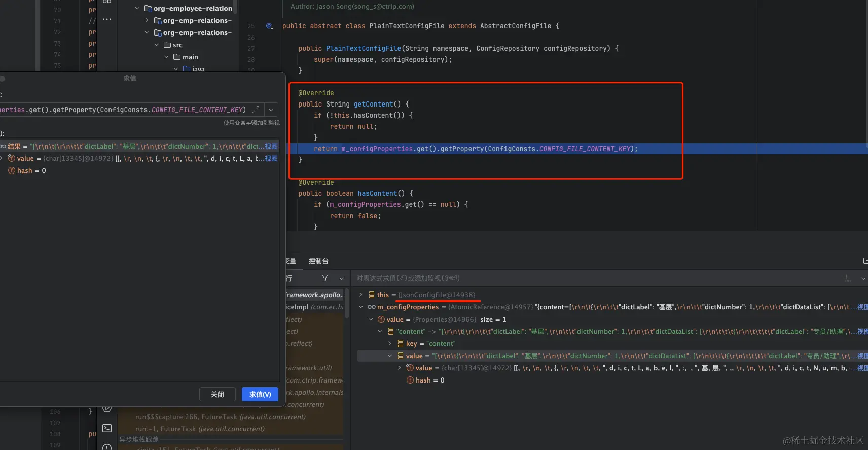868x450 pixels.
Task: Select frame run$$$capture:266, FutureTask
Action: [221, 417]
